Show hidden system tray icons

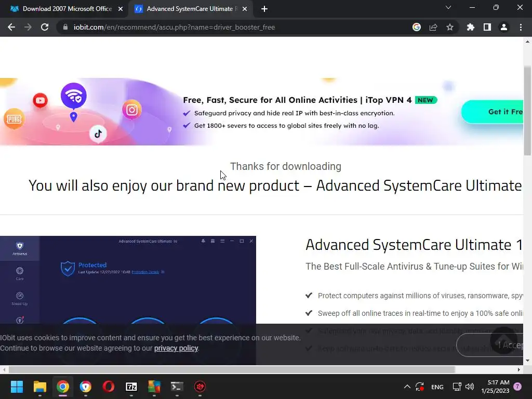click(x=407, y=387)
